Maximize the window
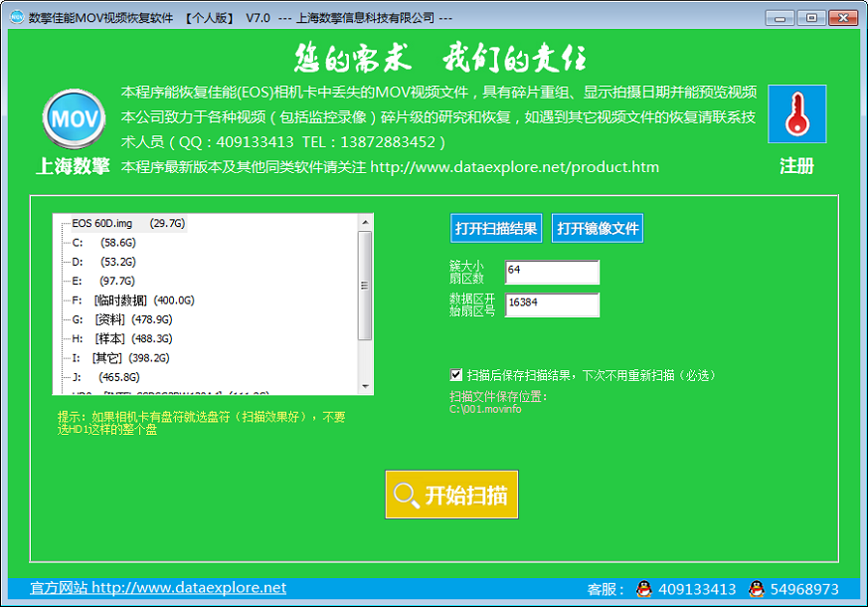The image size is (868, 607). click(811, 18)
